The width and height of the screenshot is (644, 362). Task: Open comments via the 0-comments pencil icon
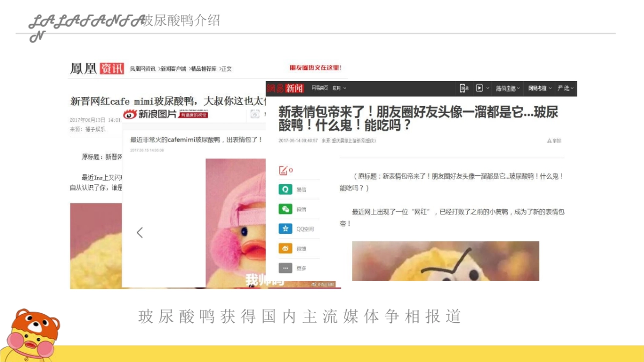283,169
